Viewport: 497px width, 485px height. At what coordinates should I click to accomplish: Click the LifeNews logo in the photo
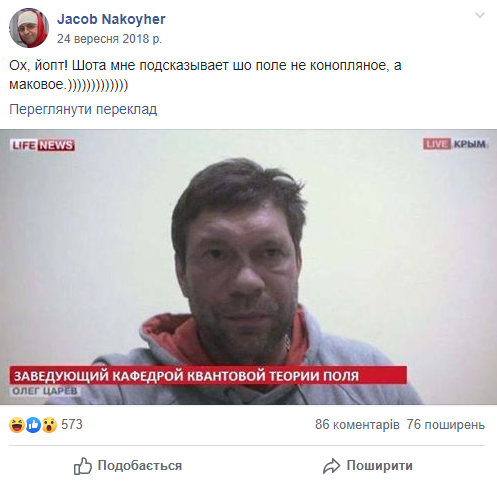tap(43, 145)
